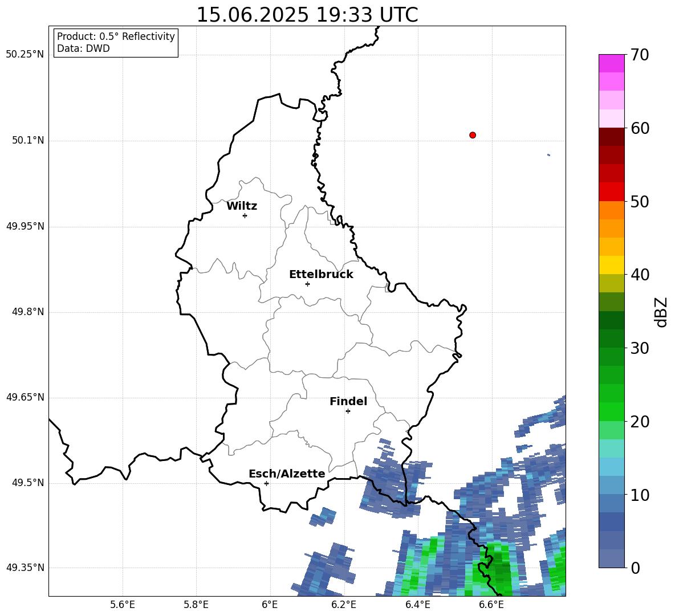This screenshot has width=675, height=616.
Task: Click the 0 colorbar tick label
Action: click(x=635, y=568)
